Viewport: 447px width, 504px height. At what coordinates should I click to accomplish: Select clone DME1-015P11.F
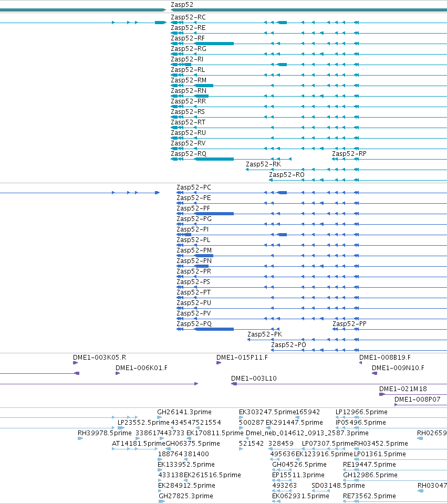tap(242, 358)
